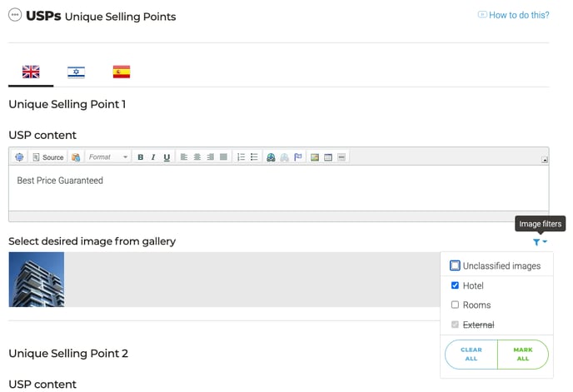Switch to the Hebrew (Israel flag) tab
This screenshot has width=573, height=392.
pyautogui.click(x=76, y=72)
